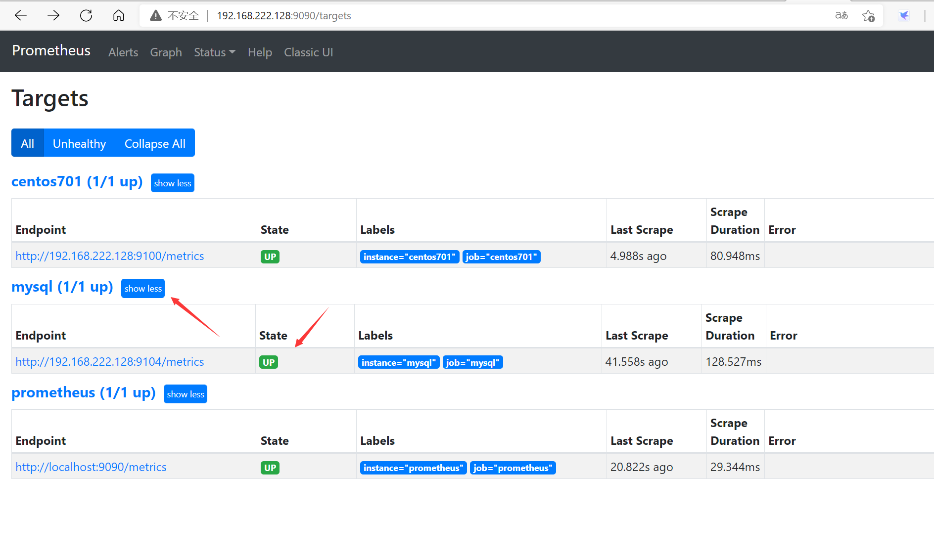
Task: Open endpoint http://192.168.222.128:9100/metrics
Action: [110, 256]
